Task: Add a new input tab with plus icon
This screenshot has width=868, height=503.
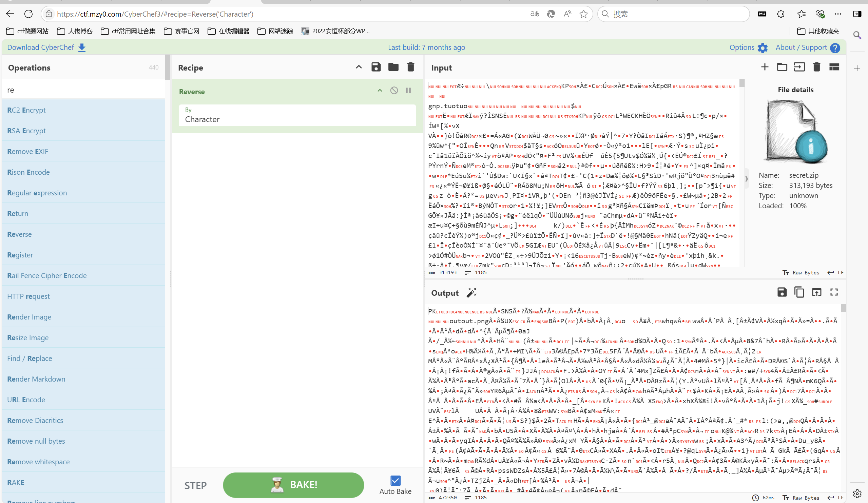Action: [765, 67]
